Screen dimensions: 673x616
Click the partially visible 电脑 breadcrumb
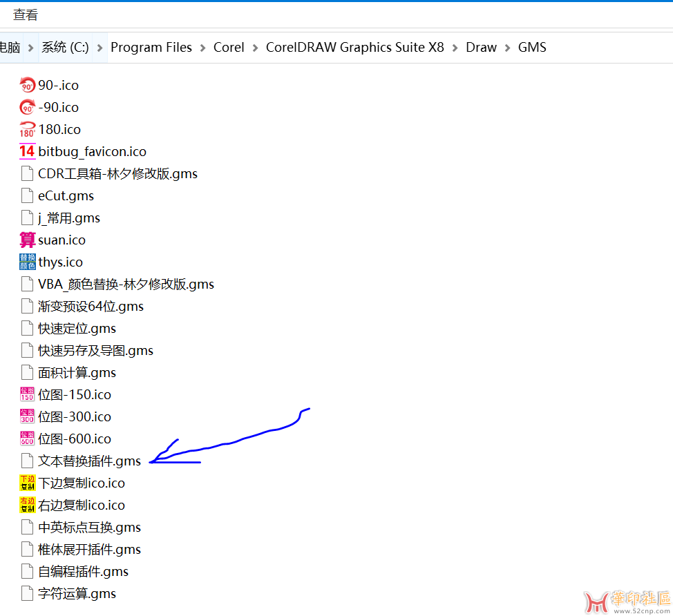point(10,47)
